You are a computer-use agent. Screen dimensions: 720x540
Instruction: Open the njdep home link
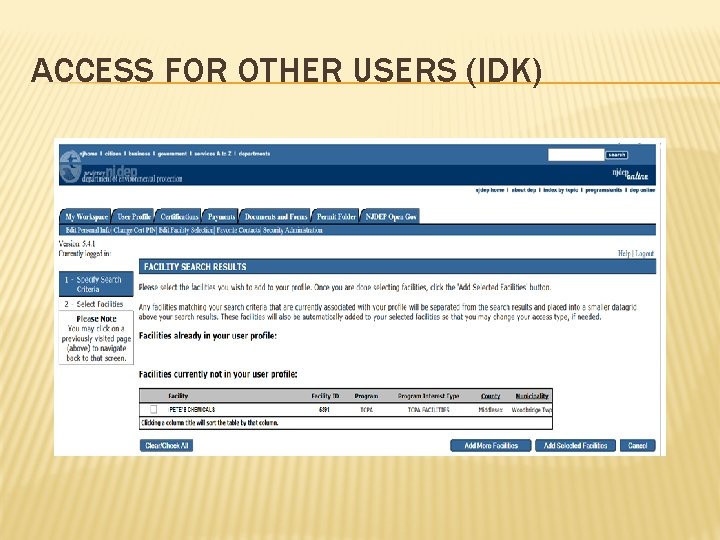coord(489,190)
